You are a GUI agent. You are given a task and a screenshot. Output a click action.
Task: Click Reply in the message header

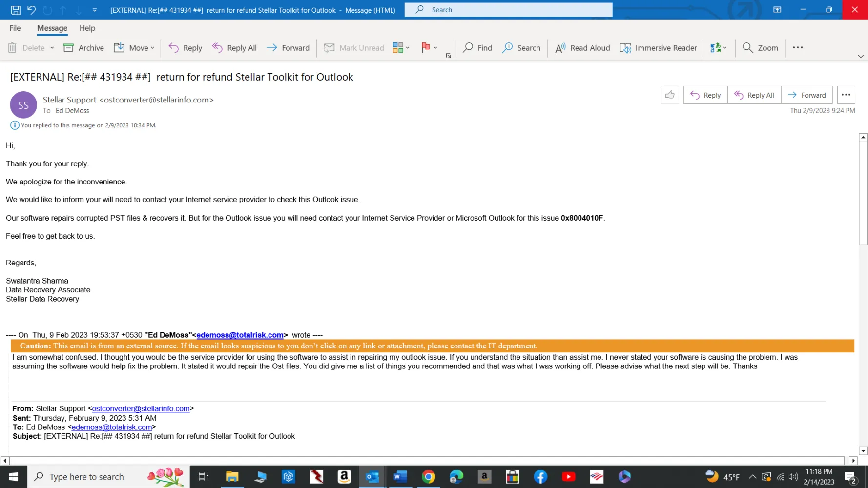tap(705, 95)
